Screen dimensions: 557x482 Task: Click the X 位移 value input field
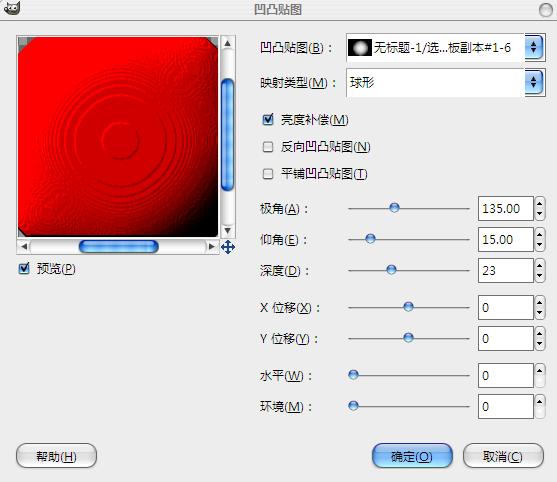click(x=505, y=307)
